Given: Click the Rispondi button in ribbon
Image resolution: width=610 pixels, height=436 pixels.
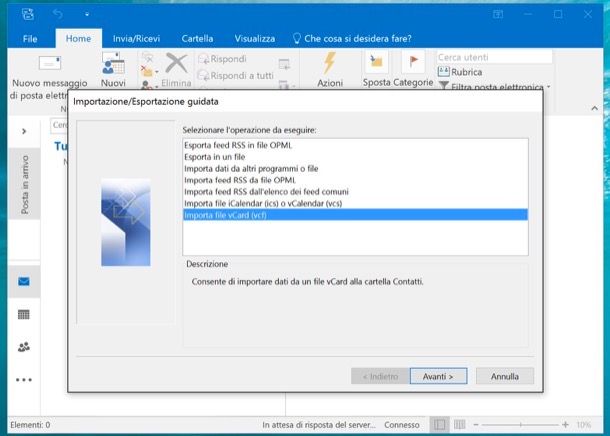Looking at the screenshot, I should pos(223,59).
